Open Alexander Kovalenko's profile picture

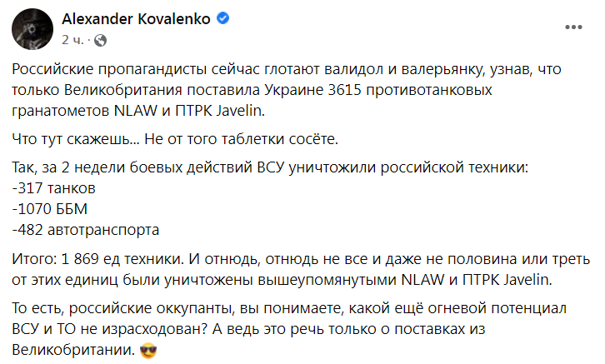tap(32, 29)
